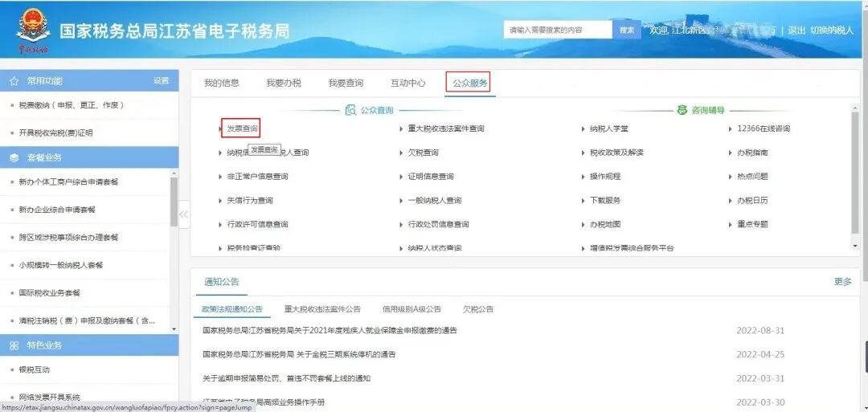Open 小规模转一般纳税人套餐

pyautogui.click(x=61, y=265)
